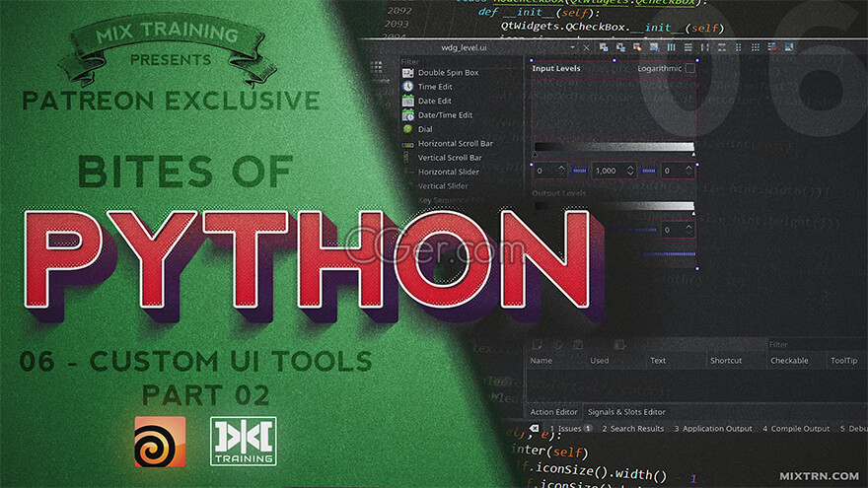868x488 pixels.
Task: Apply Lay Out Vertically in Splitter icon
Action: pos(721,47)
